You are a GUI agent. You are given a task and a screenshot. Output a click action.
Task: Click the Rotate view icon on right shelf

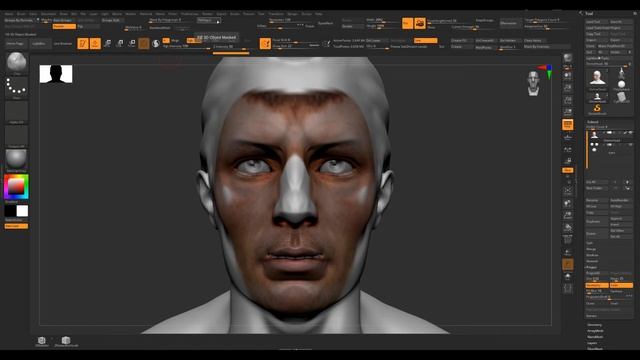click(x=568, y=228)
